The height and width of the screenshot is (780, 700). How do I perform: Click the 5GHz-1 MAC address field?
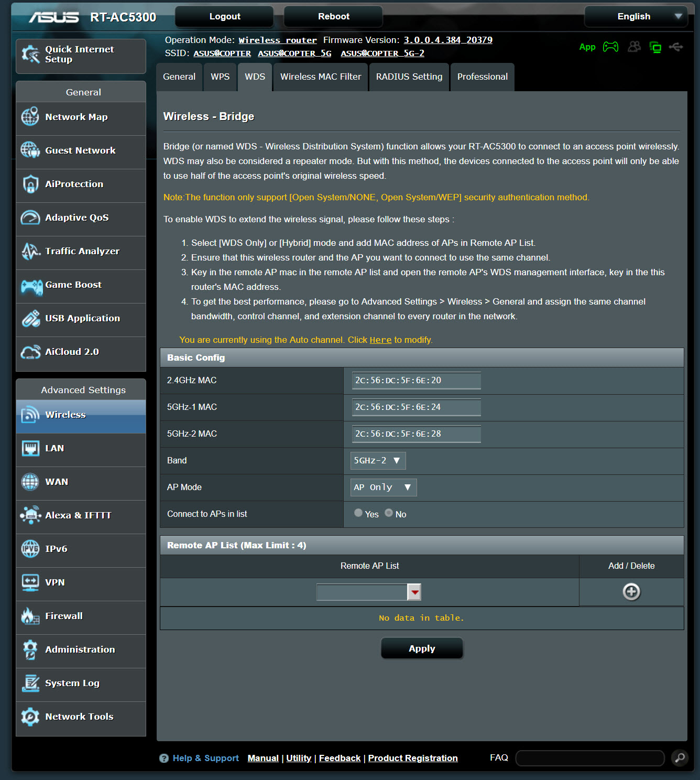click(417, 407)
